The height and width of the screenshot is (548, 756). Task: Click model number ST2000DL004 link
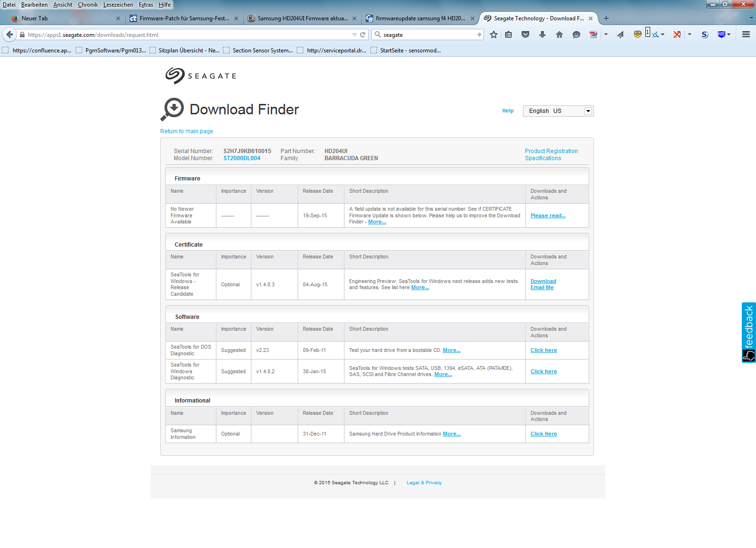coord(242,158)
